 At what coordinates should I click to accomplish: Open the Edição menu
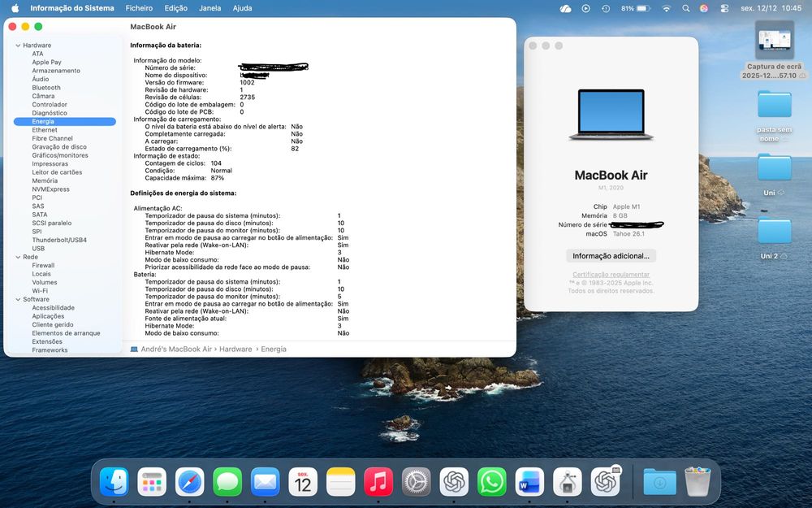tap(176, 8)
